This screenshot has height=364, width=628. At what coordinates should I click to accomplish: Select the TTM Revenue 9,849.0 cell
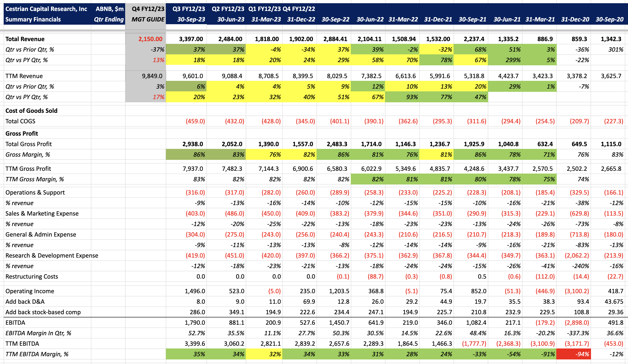(152, 76)
